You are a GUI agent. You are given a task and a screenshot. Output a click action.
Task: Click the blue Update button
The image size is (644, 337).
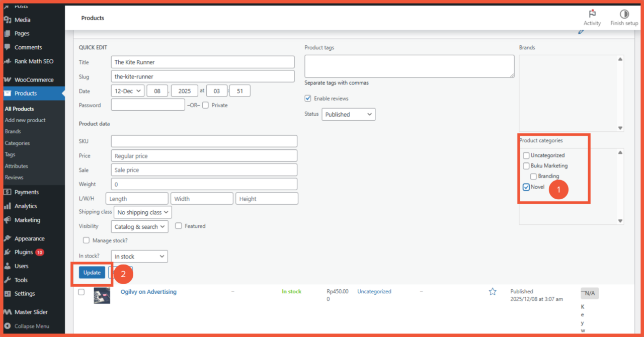pos(92,273)
